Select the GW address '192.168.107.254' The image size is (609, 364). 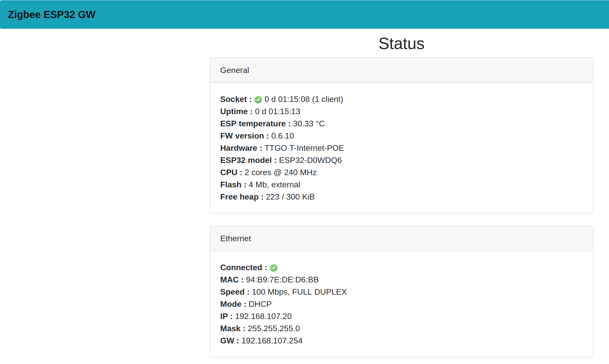(272, 341)
